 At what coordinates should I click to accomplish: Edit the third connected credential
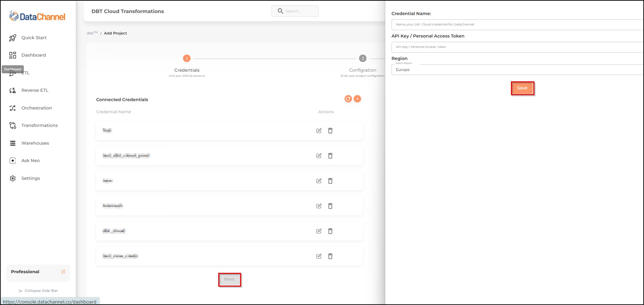pyautogui.click(x=319, y=181)
